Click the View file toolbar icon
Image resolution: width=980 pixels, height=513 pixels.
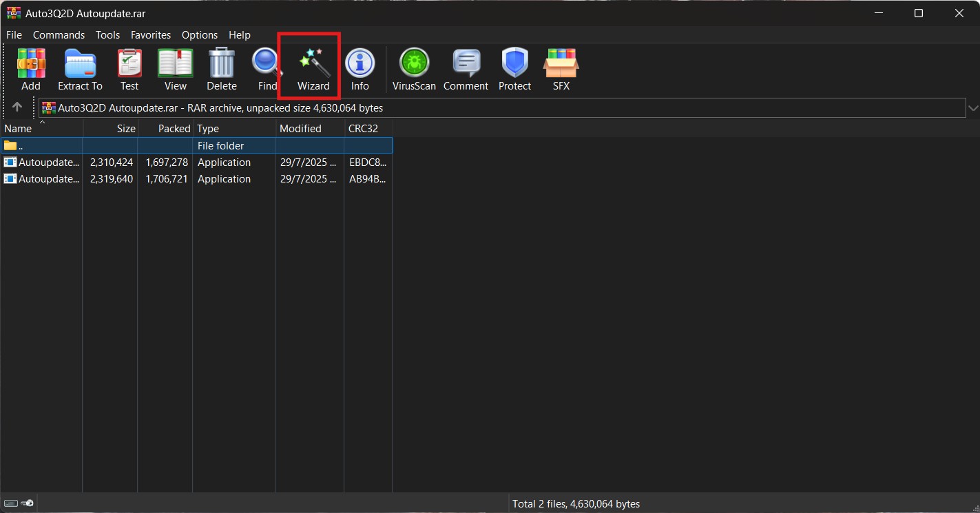coord(175,70)
